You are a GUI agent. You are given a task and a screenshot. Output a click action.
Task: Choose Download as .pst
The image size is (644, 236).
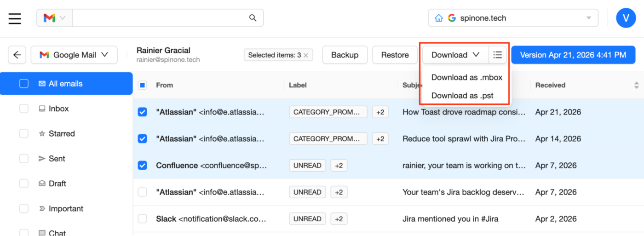click(462, 95)
